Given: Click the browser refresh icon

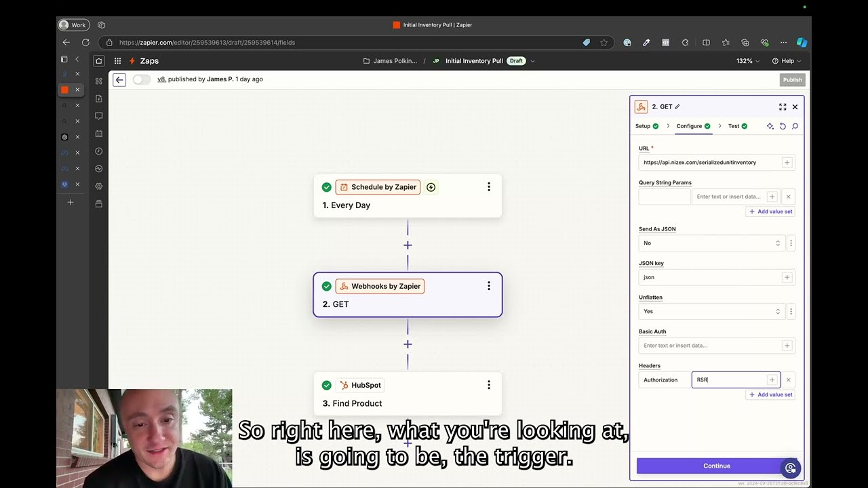Looking at the screenshot, I should [x=85, y=42].
